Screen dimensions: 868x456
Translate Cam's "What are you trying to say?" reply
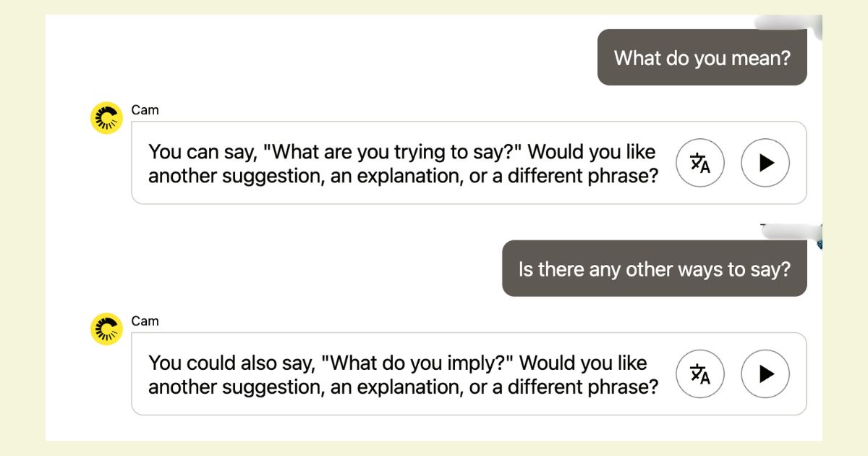coord(700,163)
